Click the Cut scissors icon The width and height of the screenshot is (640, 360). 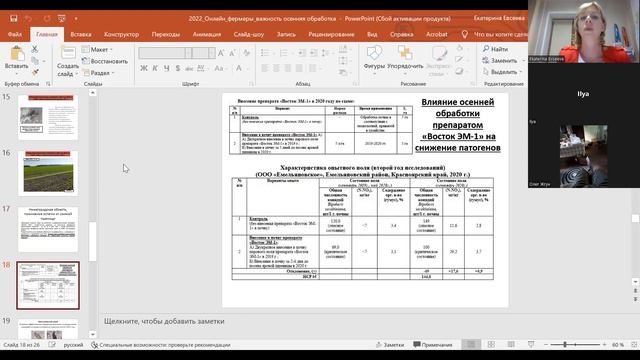35,49
